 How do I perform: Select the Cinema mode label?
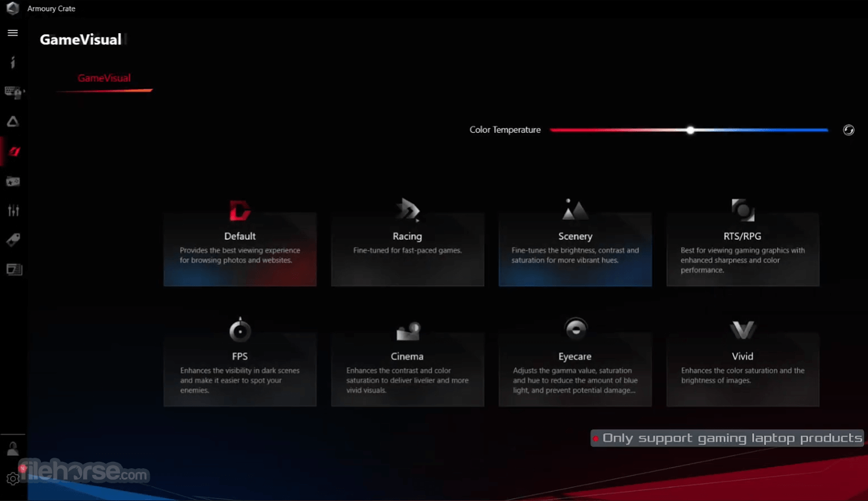pos(407,356)
